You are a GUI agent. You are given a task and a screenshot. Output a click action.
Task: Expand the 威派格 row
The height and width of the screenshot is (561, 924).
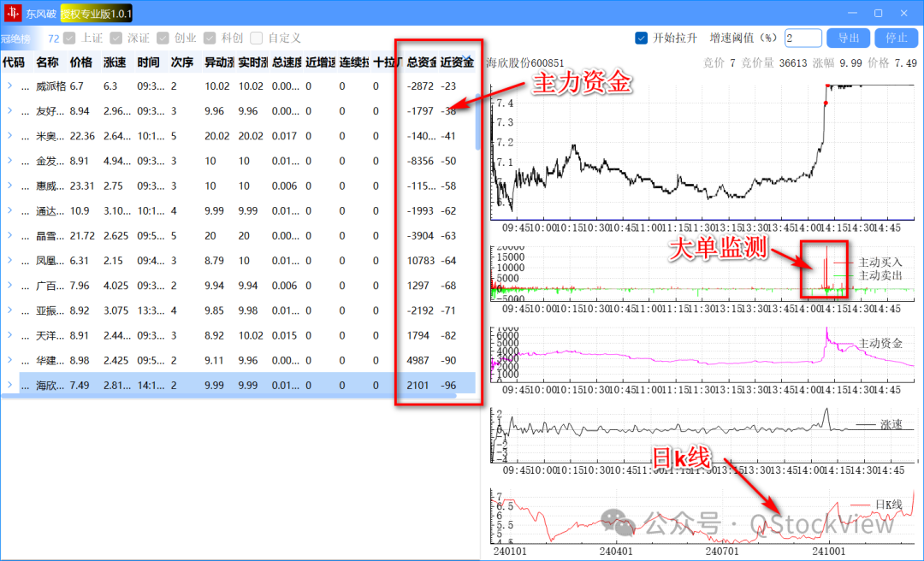click(x=9, y=86)
